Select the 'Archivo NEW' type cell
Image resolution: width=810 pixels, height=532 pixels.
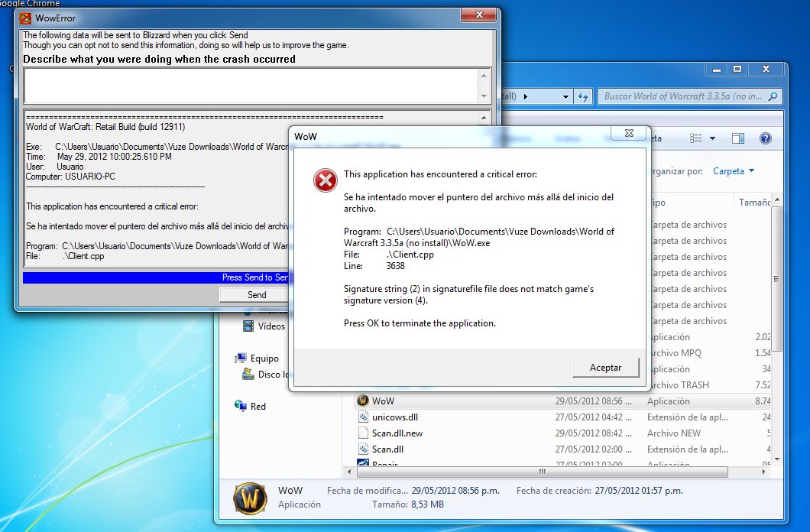point(674,433)
